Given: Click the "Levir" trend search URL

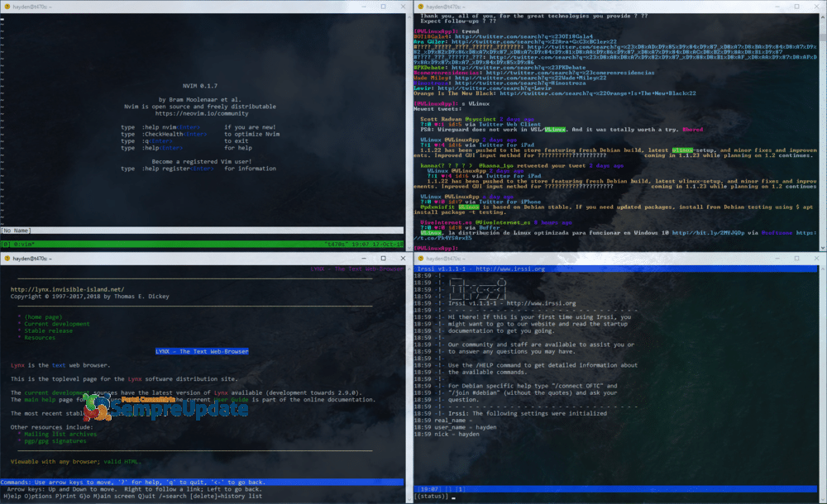Looking at the screenshot, I should point(495,88).
